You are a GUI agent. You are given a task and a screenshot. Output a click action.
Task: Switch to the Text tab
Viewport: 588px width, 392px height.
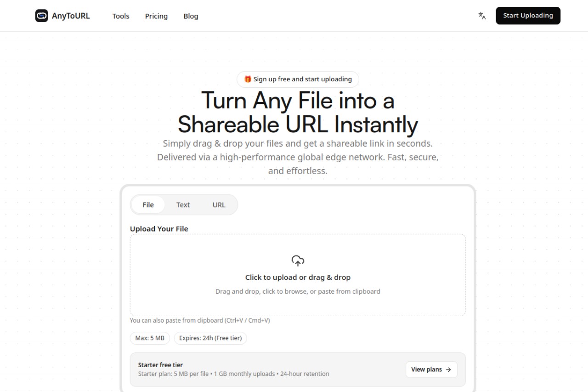(183, 205)
